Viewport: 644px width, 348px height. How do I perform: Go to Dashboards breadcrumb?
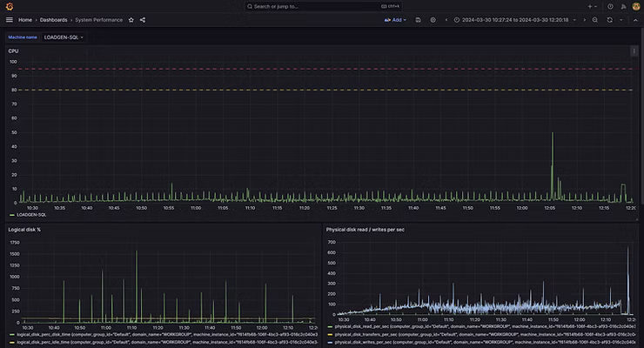pos(53,20)
